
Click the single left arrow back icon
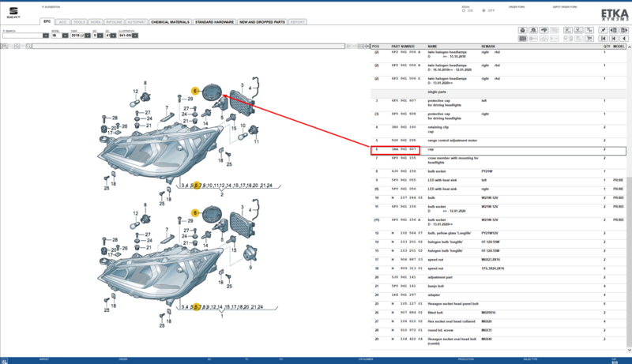(x=624, y=38)
